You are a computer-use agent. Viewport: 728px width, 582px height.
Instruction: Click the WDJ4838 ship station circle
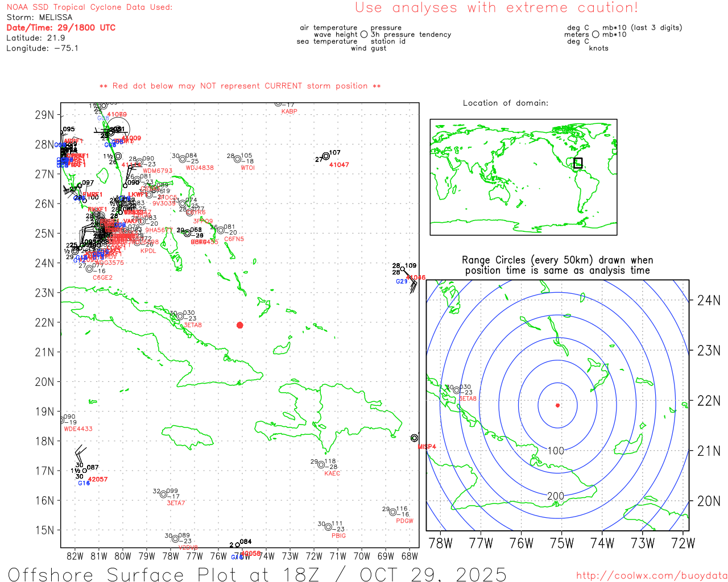(x=183, y=159)
